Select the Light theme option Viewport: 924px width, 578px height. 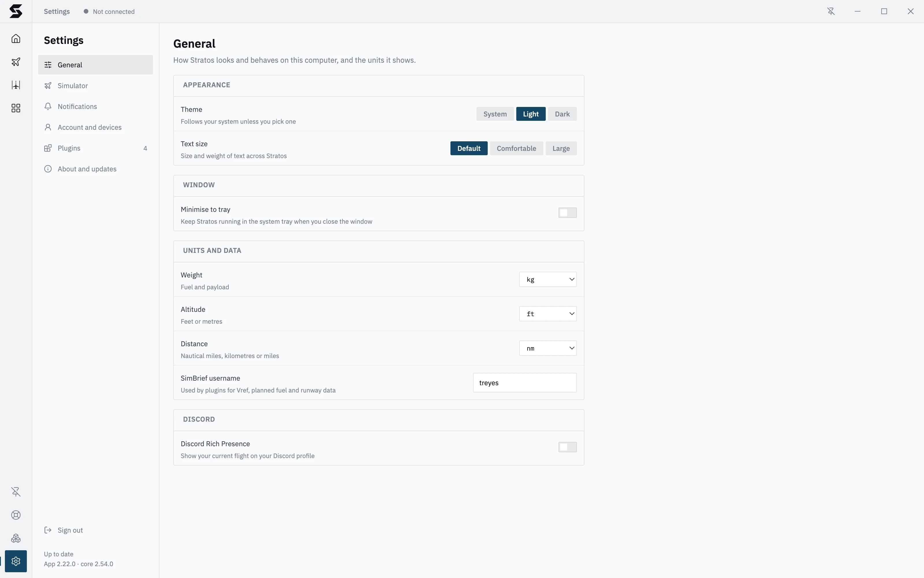click(x=531, y=114)
